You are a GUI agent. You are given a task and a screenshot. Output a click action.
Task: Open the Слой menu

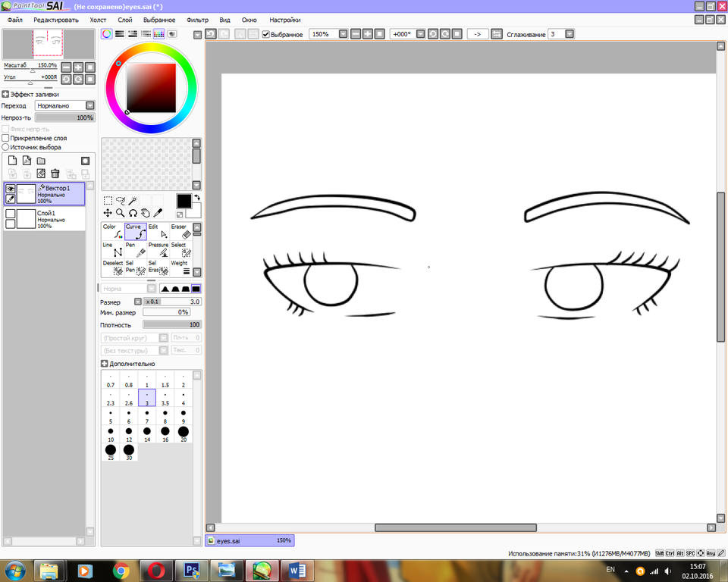pyautogui.click(x=124, y=20)
